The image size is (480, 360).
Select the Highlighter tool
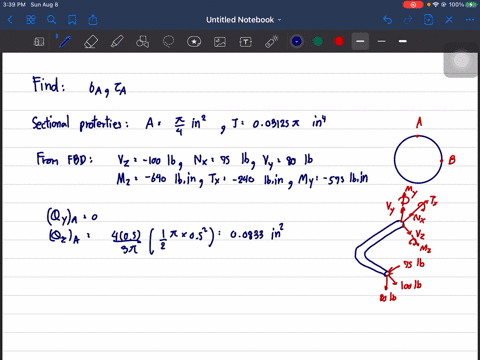point(117,42)
